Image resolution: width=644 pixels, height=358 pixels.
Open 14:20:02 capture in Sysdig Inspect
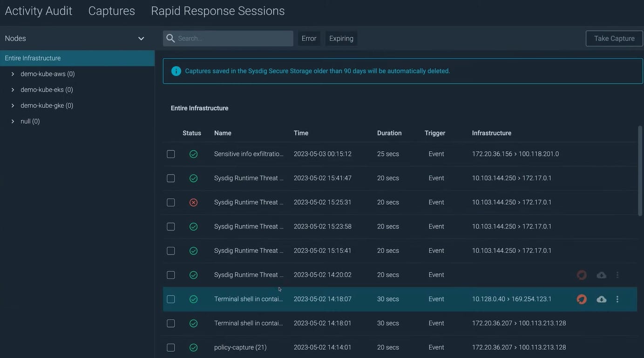tap(582, 275)
